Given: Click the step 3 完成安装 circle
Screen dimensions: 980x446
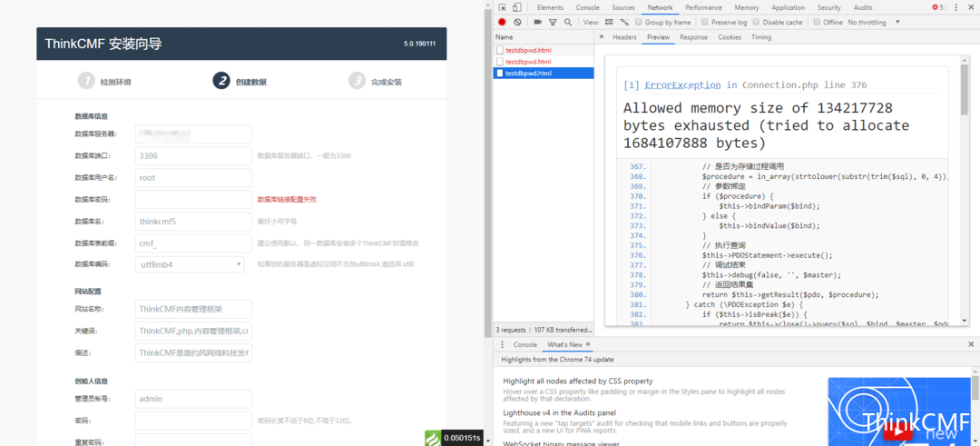Looking at the screenshot, I should (357, 82).
